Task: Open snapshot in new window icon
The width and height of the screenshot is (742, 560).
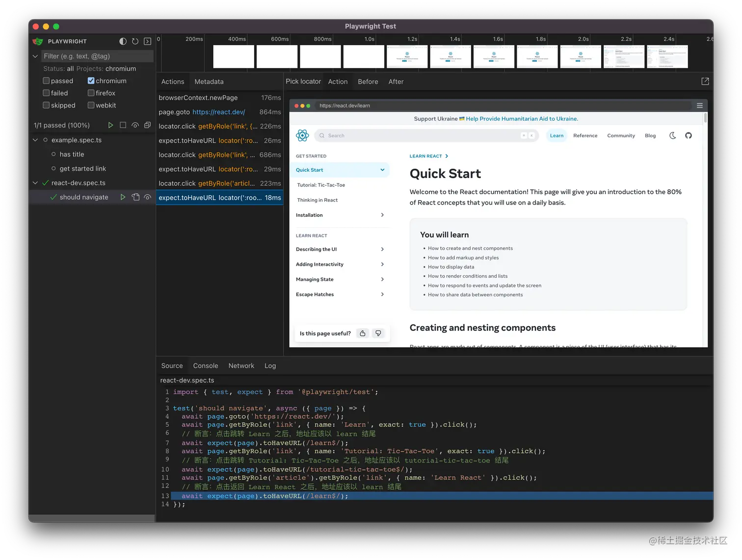Action: point(705,81)
